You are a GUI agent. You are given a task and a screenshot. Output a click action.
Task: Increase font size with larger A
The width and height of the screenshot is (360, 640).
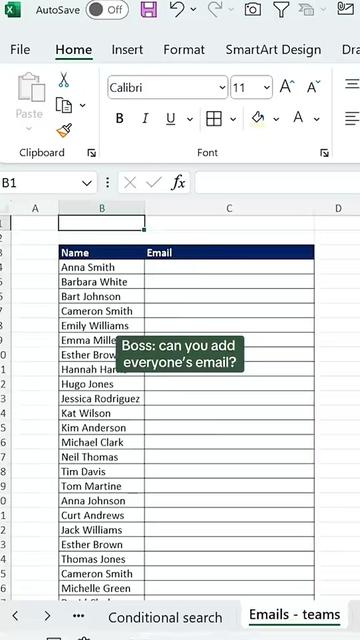(x=287, y=87)
